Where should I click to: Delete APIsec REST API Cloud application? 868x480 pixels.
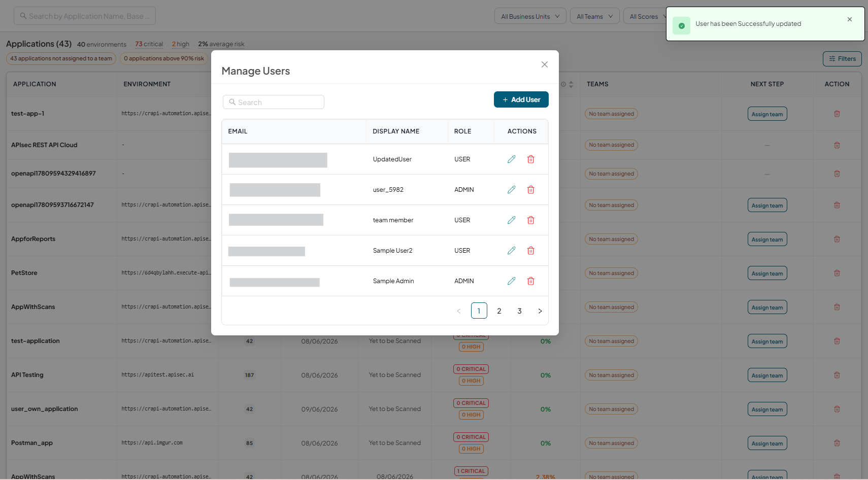click(837, 145)
